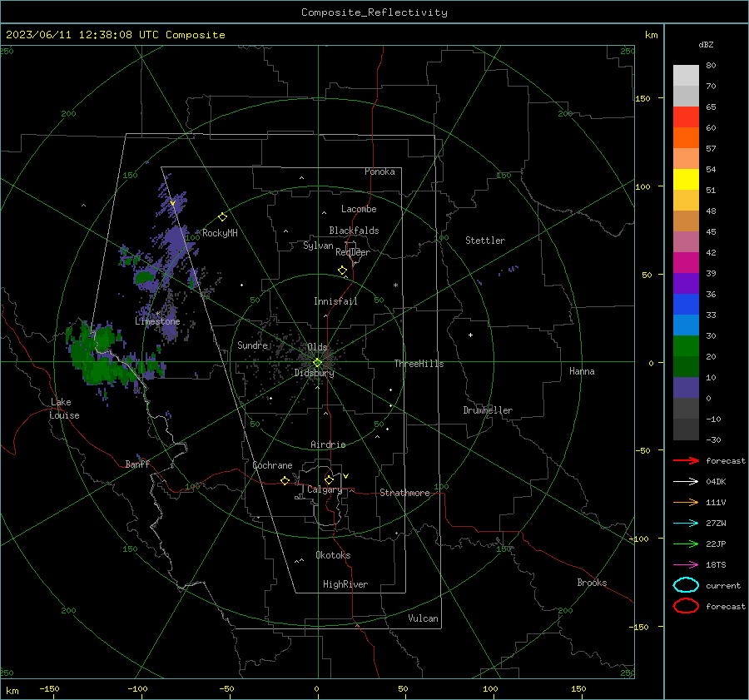Screen dimensions: 749x700
Task: Select the bright green 30-20 dBZ swatch
Action: (686, 346)
